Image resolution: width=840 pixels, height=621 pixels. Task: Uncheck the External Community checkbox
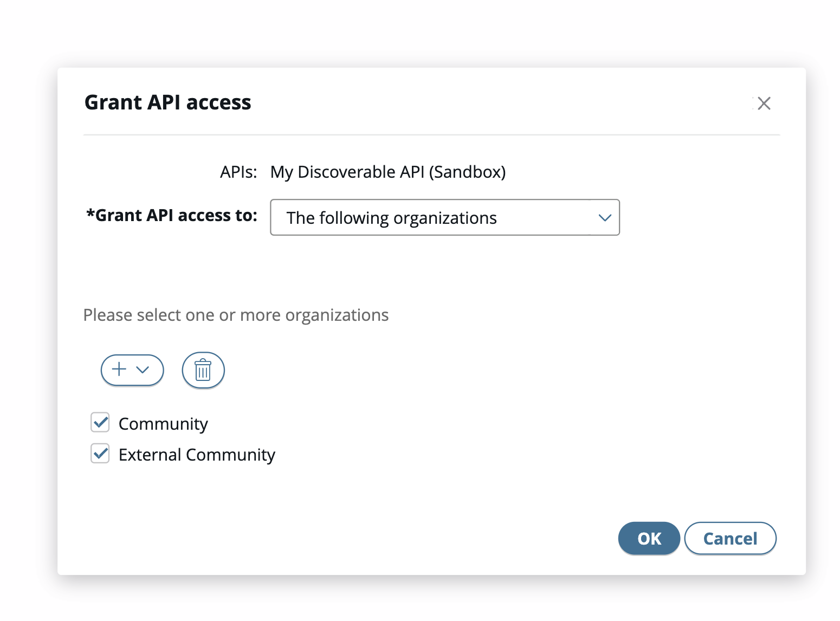coord(100,454)
